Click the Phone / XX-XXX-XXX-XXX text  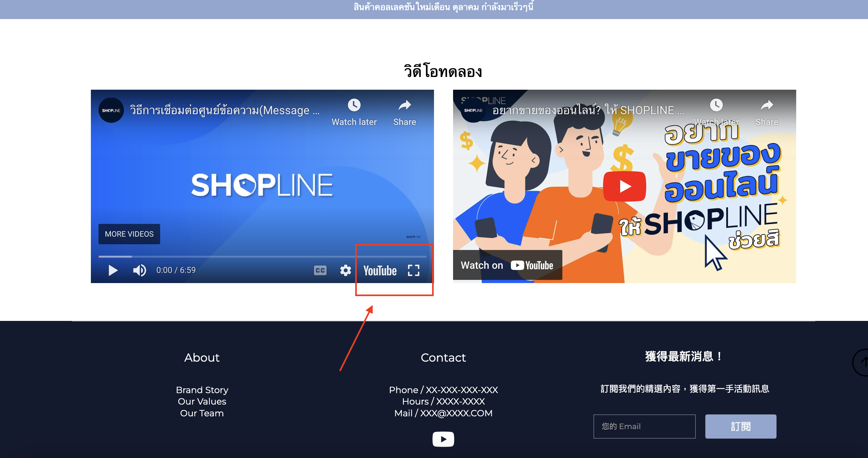(444, 390)
